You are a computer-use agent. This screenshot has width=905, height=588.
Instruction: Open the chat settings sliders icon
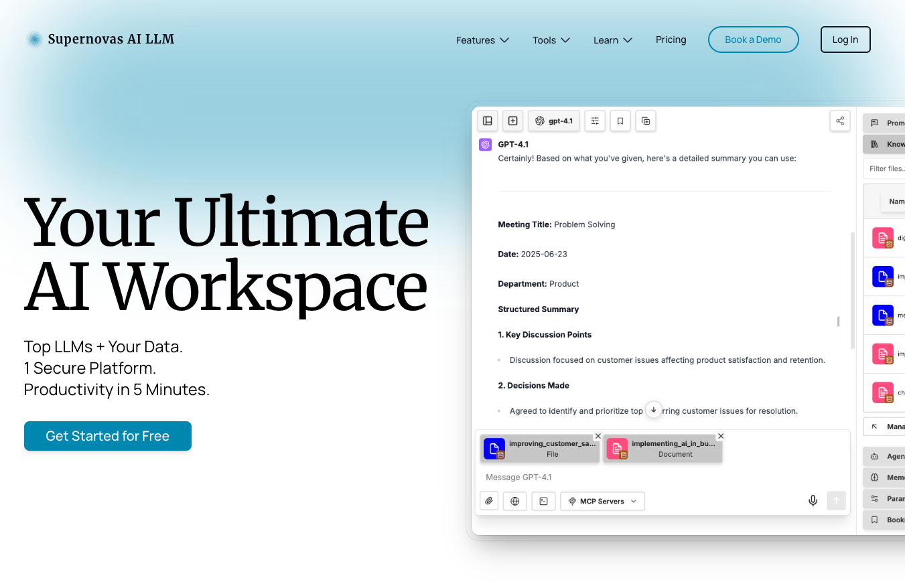pyautogui.click(x=595, y=121)
